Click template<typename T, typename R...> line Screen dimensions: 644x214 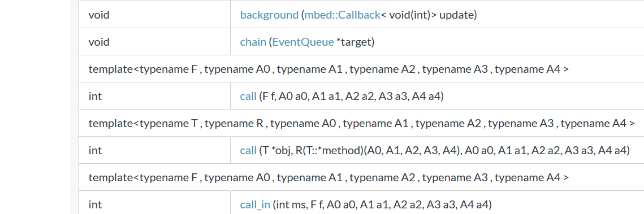pos(361,123)
